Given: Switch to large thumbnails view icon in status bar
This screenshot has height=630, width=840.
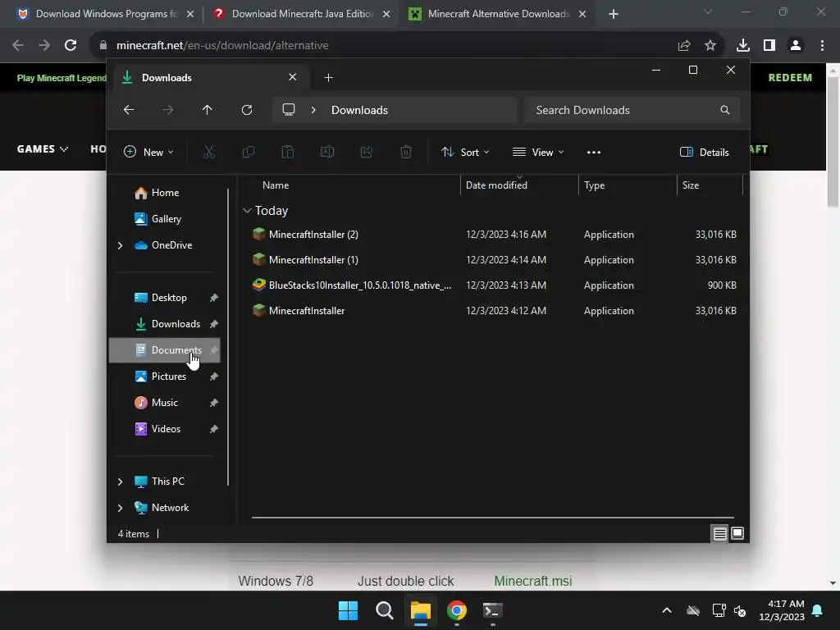Looking at the screenshot, I should [x=737, y=533].
